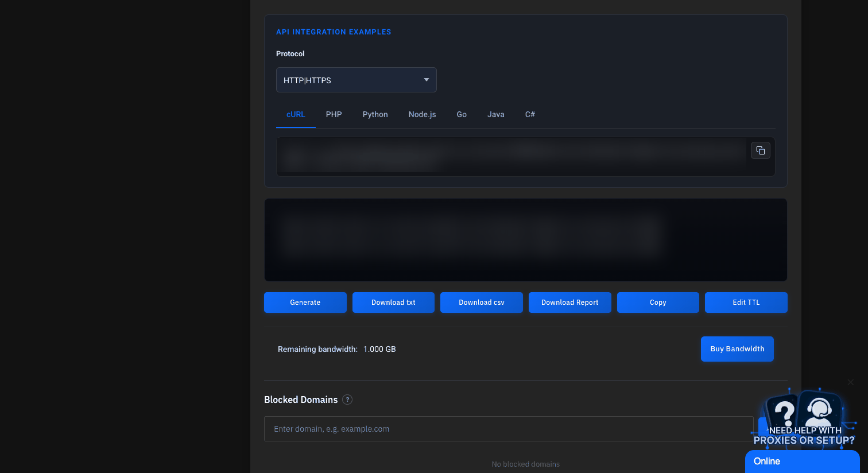Open the Edit TTL option
Screen dimensions: 868x473
point(746,303)
